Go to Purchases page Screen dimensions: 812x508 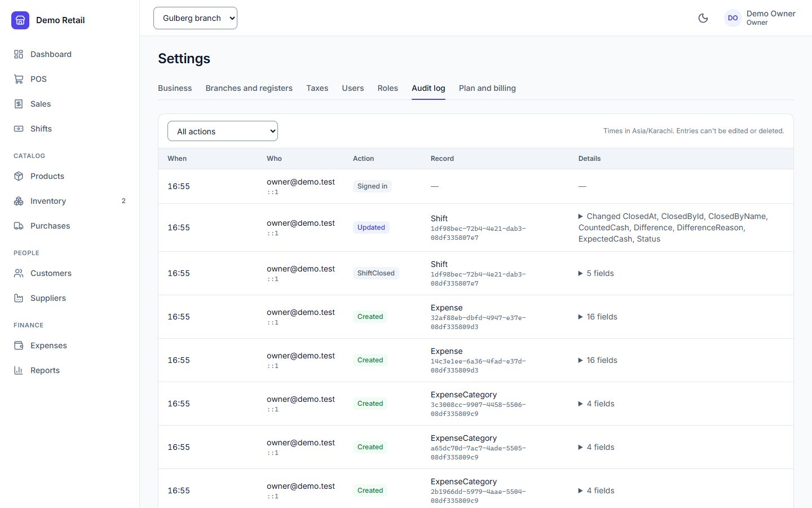[70, 226]
